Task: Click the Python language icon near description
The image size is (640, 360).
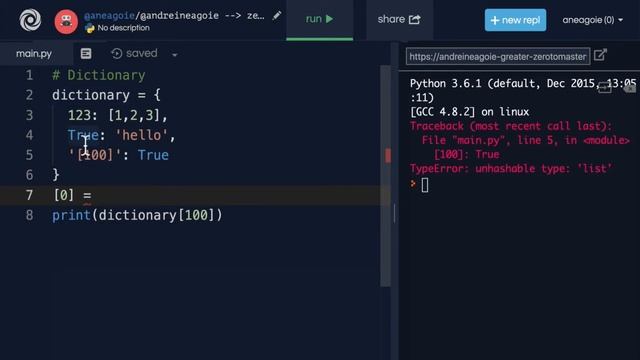Action: (89, 28)
